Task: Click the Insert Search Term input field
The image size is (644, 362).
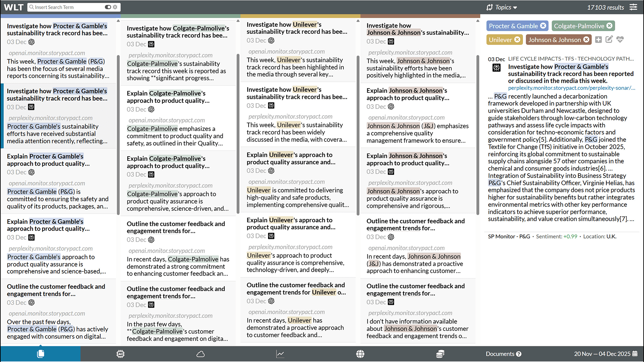Action: [60, 7]
